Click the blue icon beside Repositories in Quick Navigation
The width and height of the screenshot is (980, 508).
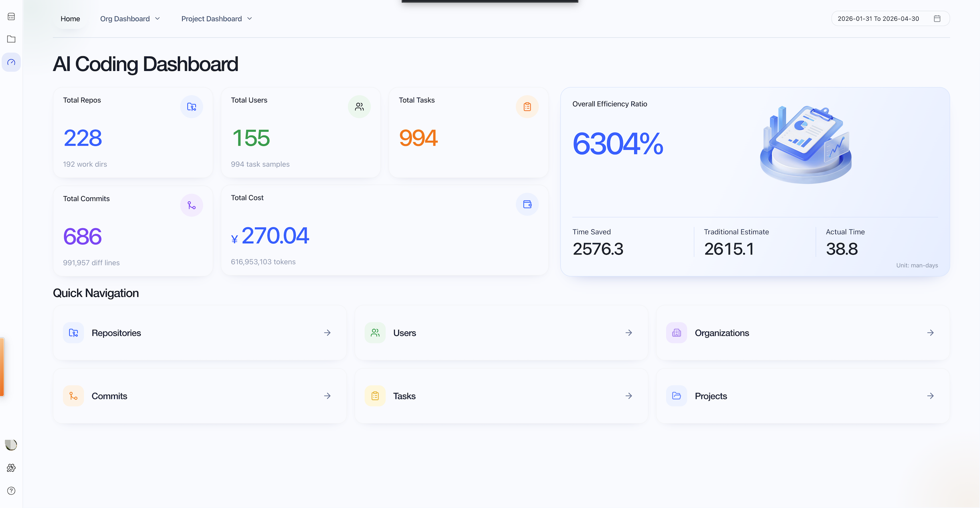tap(73, 333)
